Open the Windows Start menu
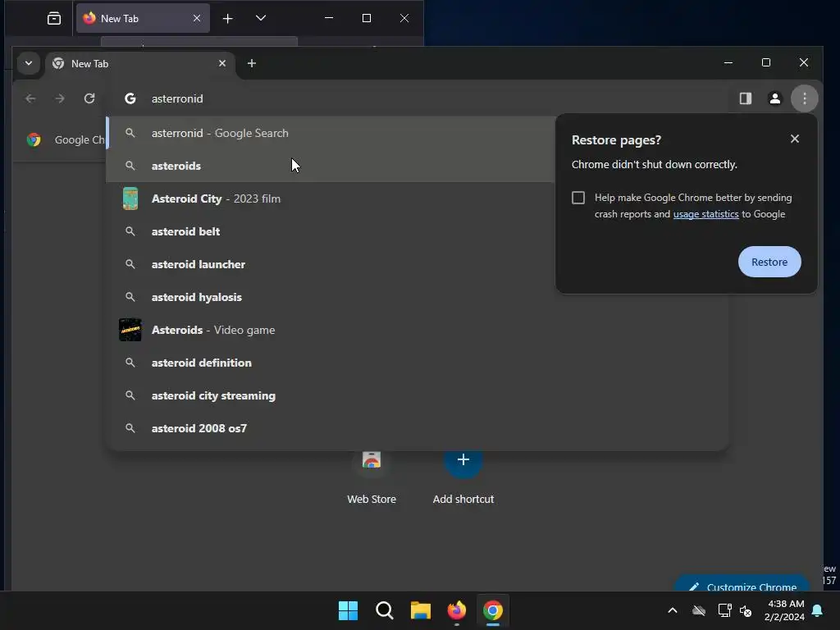The width and height of the screenshot is (840, 630). pyautogui.click(x=348, y=610)
